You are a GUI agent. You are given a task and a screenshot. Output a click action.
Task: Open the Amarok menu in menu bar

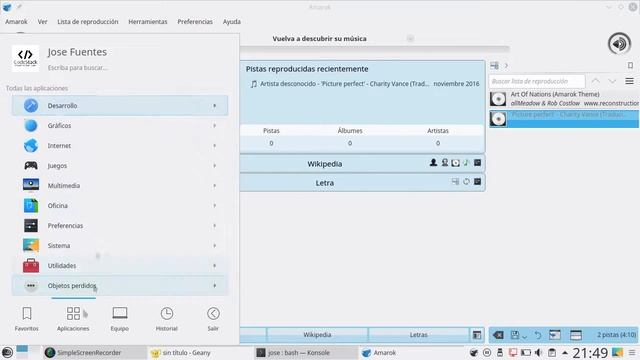[16, 22]
